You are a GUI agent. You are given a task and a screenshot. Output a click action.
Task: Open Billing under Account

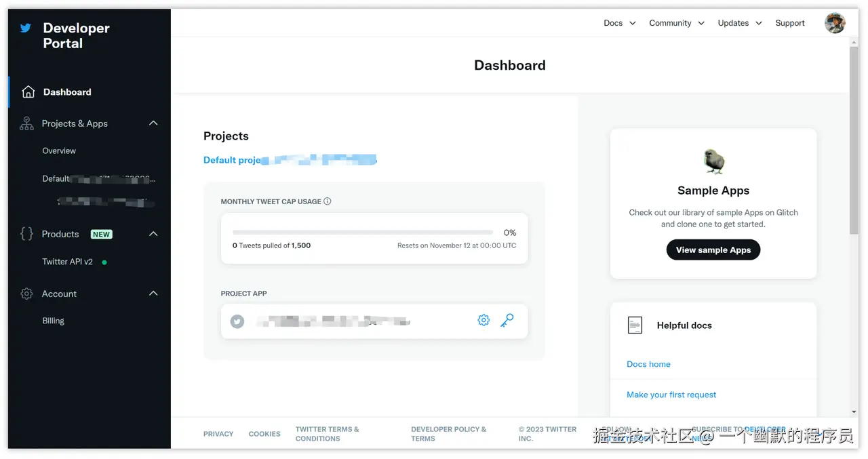(x=53, y=321)
